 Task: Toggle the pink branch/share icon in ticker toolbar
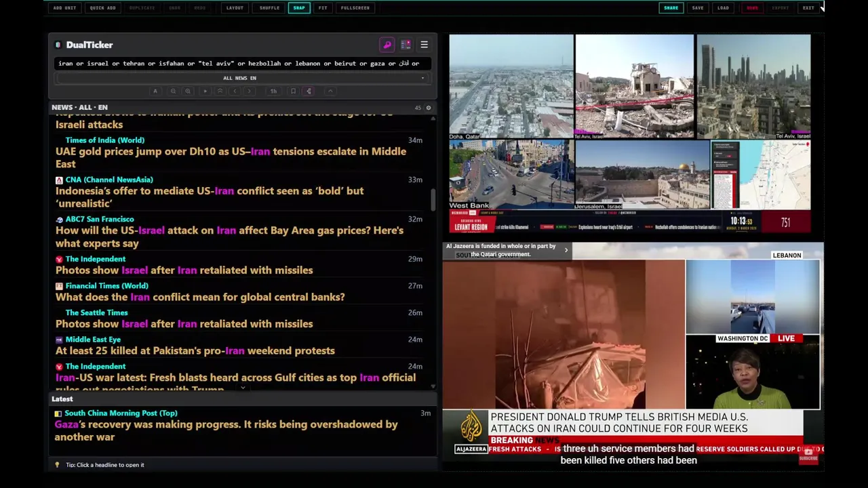click(x=309, y=91)
